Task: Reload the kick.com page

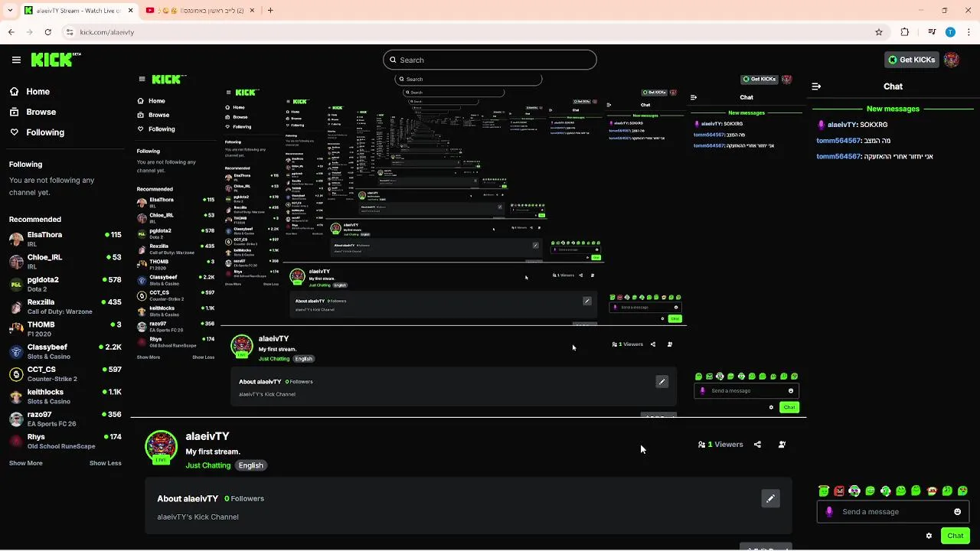Action: pos(48,32)
